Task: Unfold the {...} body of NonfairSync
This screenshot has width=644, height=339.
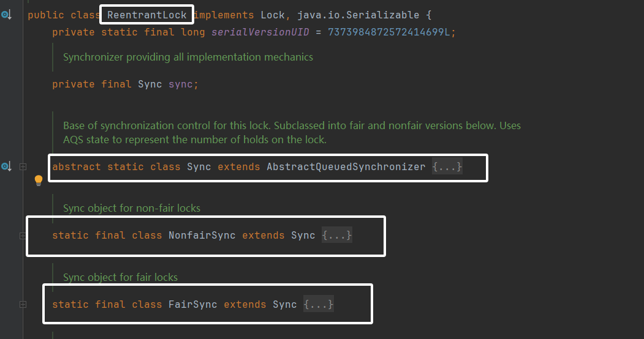Action: [337, 236]
